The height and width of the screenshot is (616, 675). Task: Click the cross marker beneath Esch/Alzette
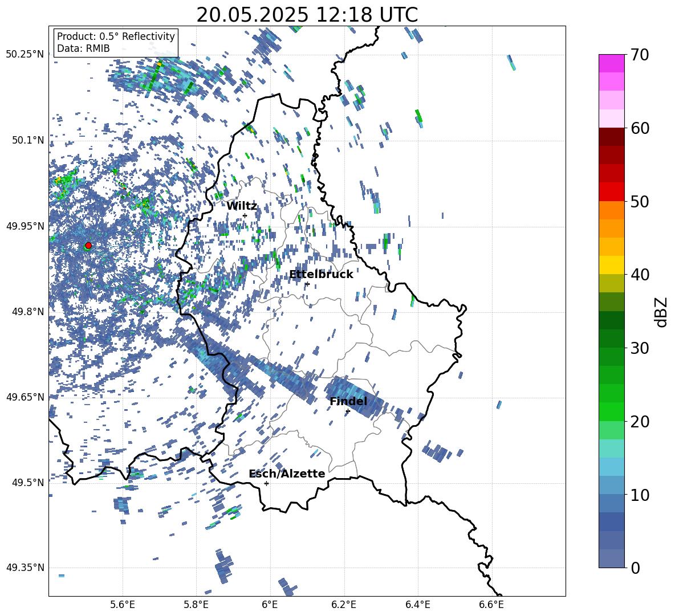(266, 483)
